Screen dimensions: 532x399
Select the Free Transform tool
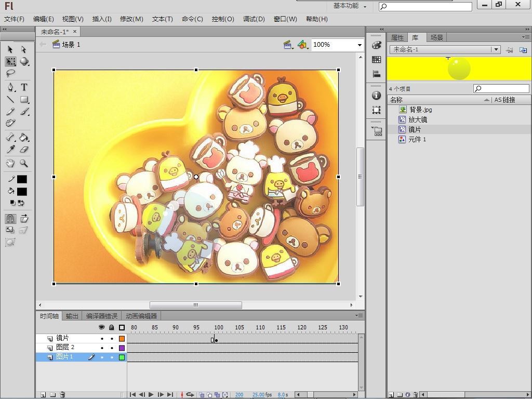click(10, 61)
